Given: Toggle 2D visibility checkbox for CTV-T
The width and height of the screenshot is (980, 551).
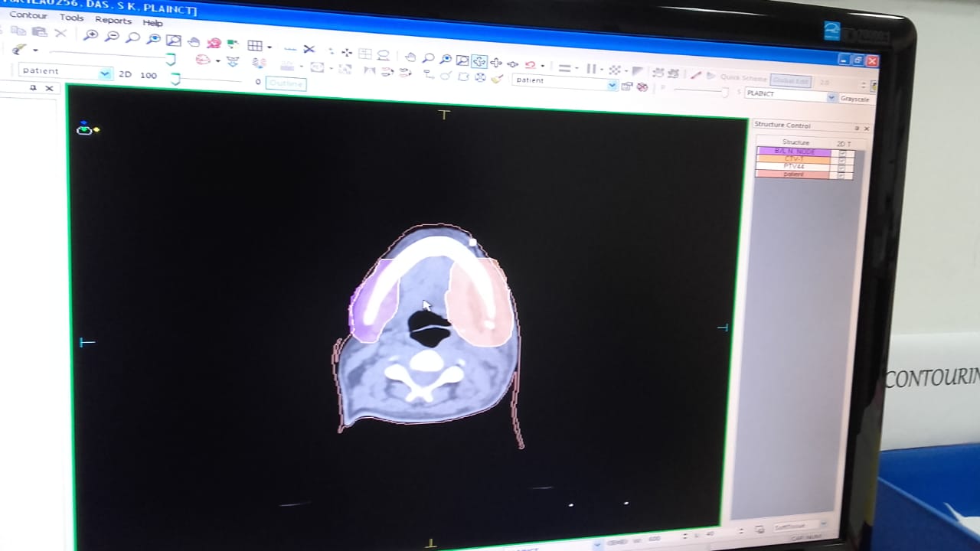Looking at the screenshot, I should pos(842,160).
